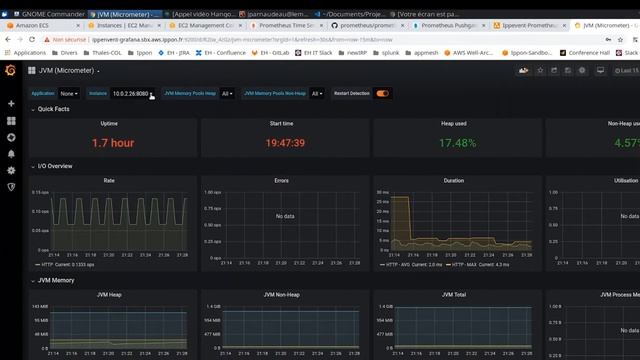Open the Conference Hall bookmark

(x=585, y=53)
